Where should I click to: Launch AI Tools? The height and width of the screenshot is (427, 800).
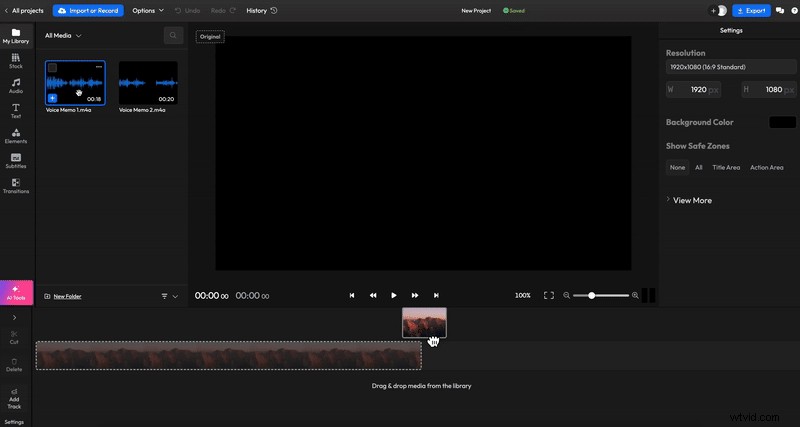[x=16, y=293]
